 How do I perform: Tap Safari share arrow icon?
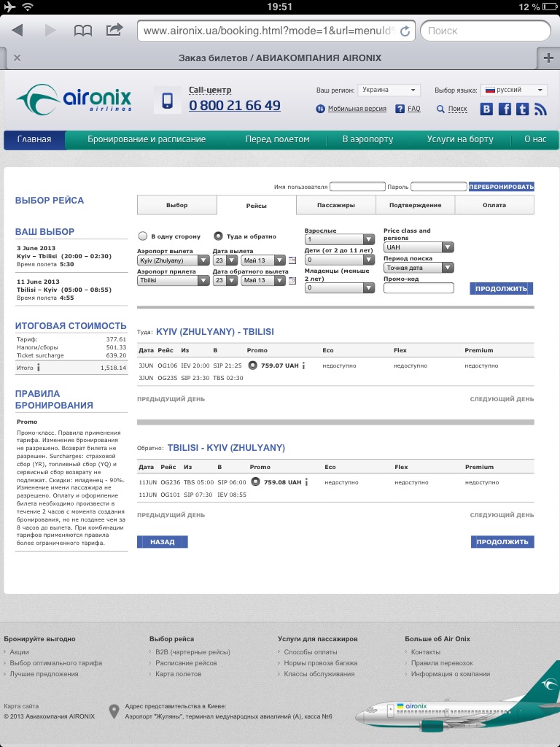coord(114,31)
